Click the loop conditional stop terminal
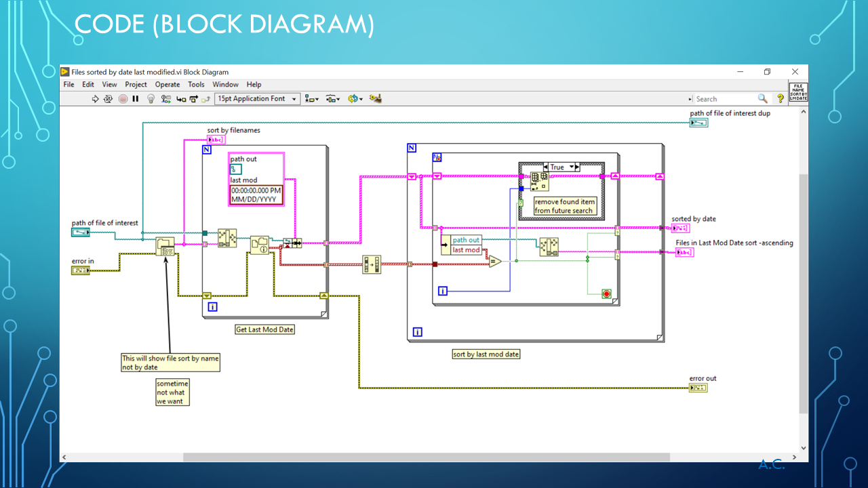The height and width of the screenshot is (488, 868). (x=606, y=293)
